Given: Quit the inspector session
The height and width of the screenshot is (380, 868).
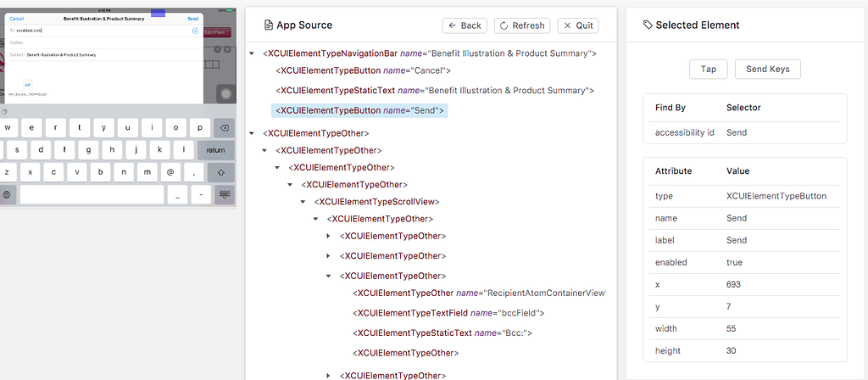Looking at the screenshot, I should pyautogui.click(x=578, y=25).
